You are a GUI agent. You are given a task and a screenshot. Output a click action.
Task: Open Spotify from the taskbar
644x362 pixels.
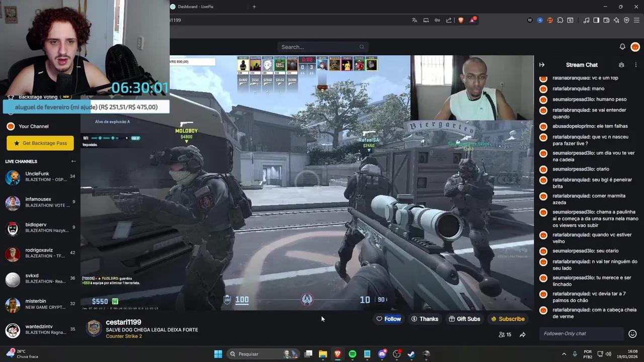tap(352, 354)
